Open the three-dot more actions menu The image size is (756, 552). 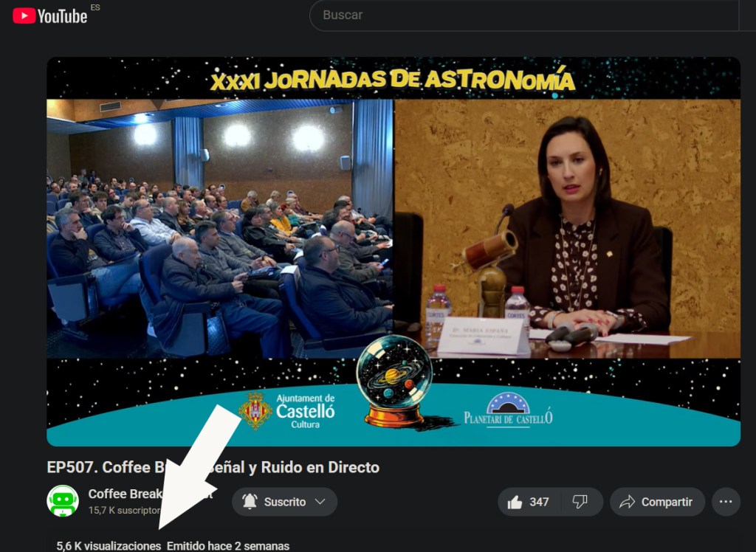pos(726,502)
